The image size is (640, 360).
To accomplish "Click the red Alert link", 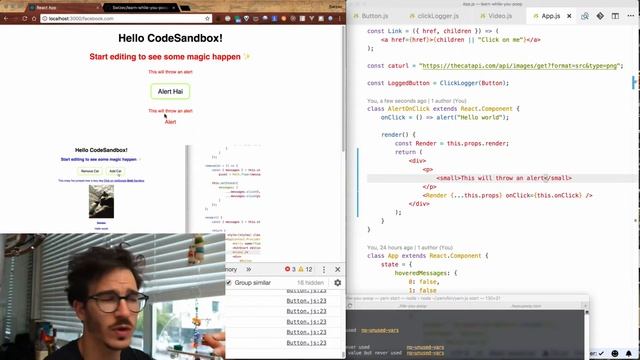I will (x=170, y=122).
